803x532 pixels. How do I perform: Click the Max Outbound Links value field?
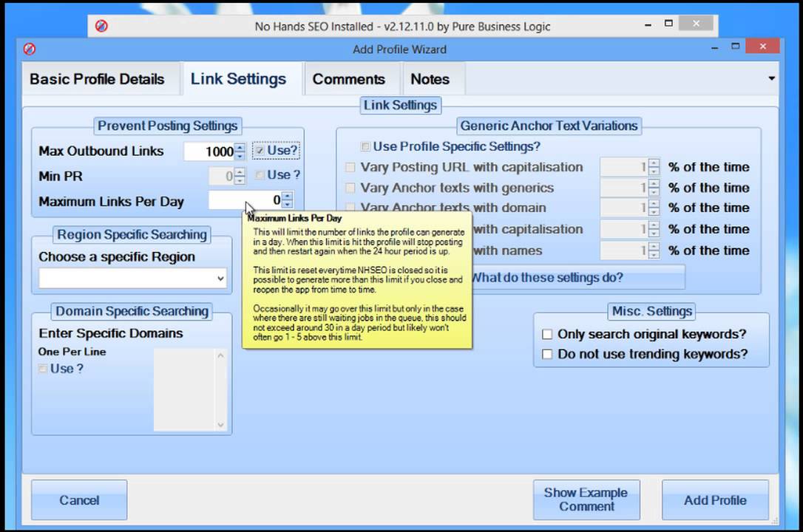pyautogui.click(x=209, y=151)
